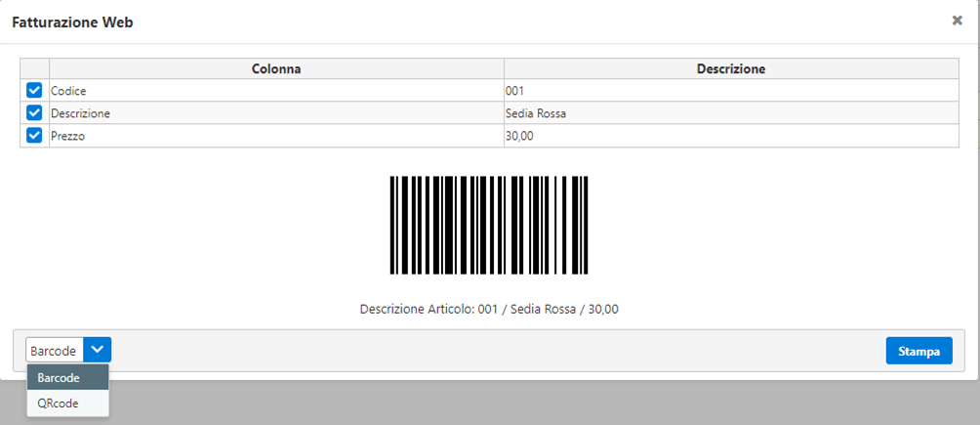This screenshot has height=425, width=980.
Task: Click the Barcode combo box field
Action: 55,350
